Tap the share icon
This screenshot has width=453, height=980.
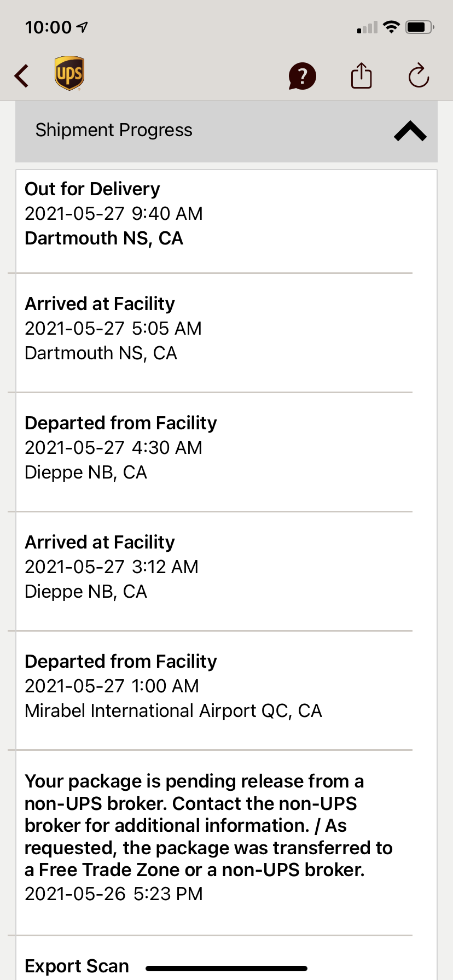click(x=361, y=75)
